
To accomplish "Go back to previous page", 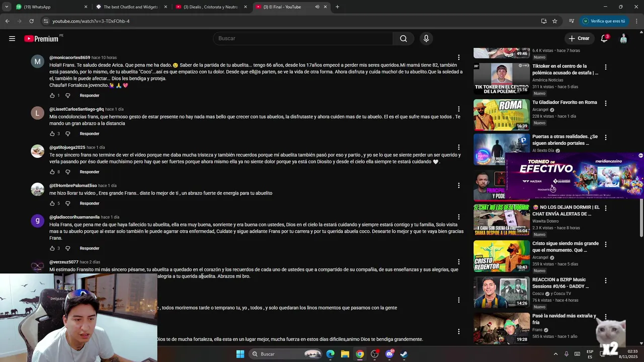I will [8, 21].
